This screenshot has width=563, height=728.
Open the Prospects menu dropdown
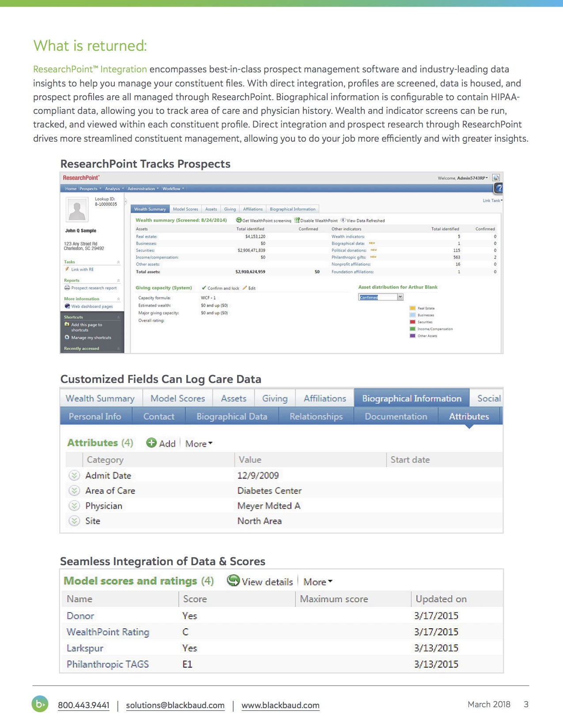(90, 189)
